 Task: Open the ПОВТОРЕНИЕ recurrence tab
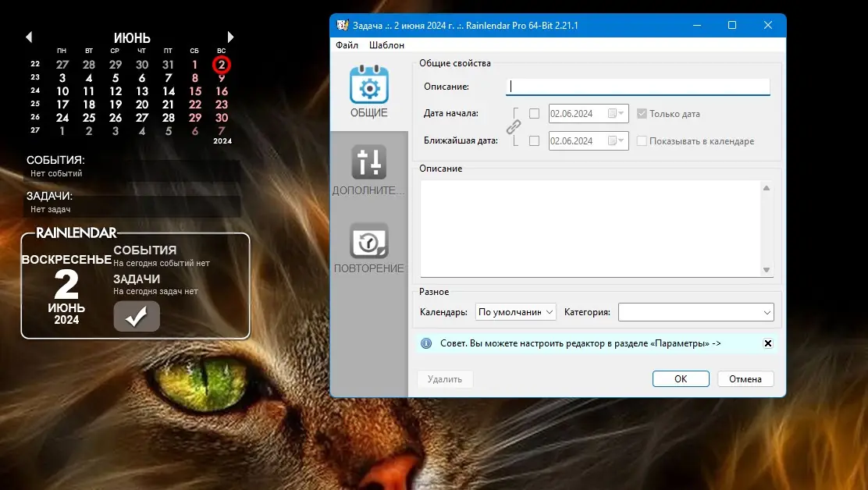coord(368,248)
